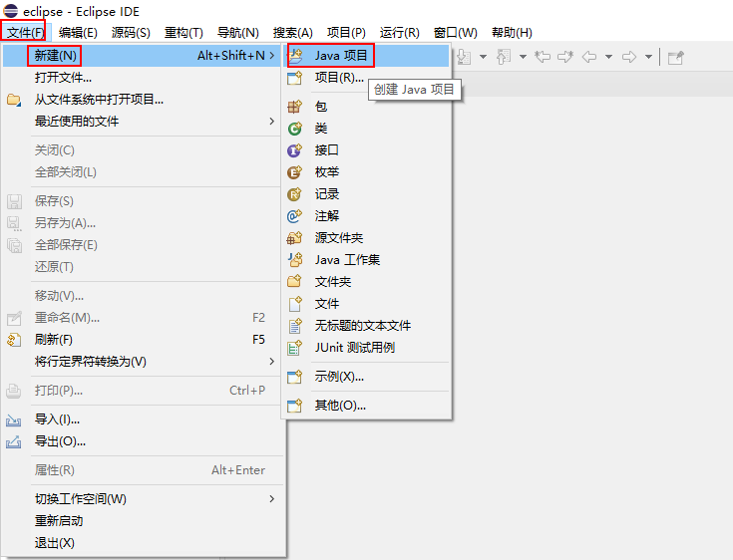The height and width of the screenshot is (560, 733).
Task: Open the 运行(R) menu in menu bar
Action: pyautogui.click(x=399, y=33)
